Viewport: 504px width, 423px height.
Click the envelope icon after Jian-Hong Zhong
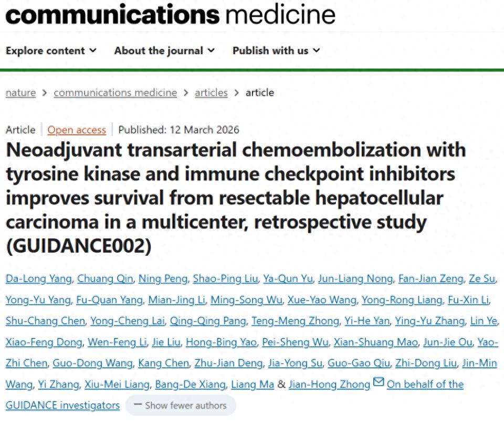point(379,383)
